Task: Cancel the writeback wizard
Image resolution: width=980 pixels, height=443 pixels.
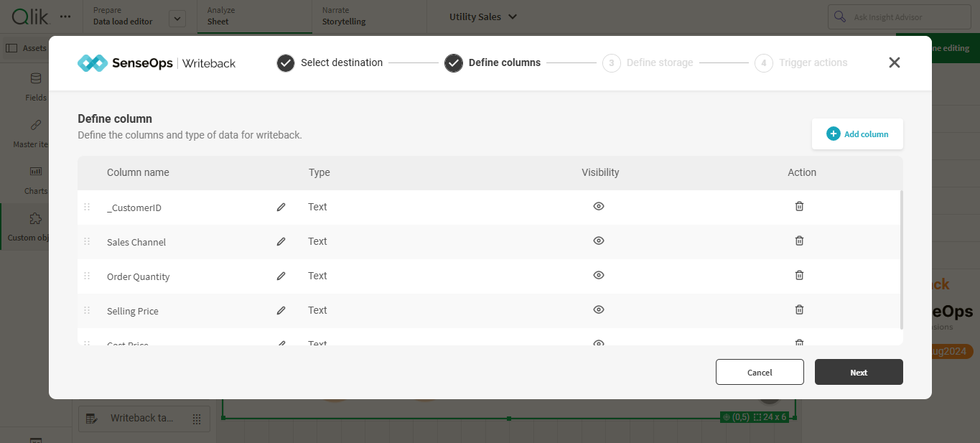Action: click(760, 372)
